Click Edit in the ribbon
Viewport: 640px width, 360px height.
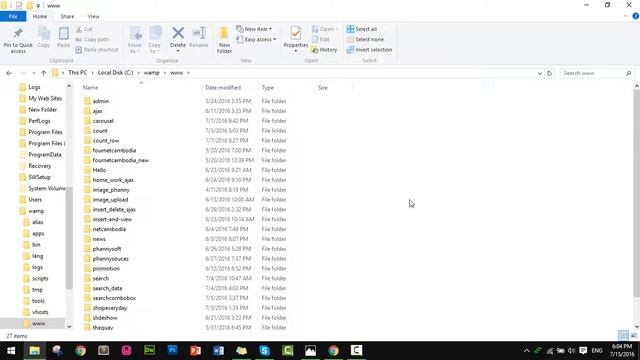pos(321,40)
